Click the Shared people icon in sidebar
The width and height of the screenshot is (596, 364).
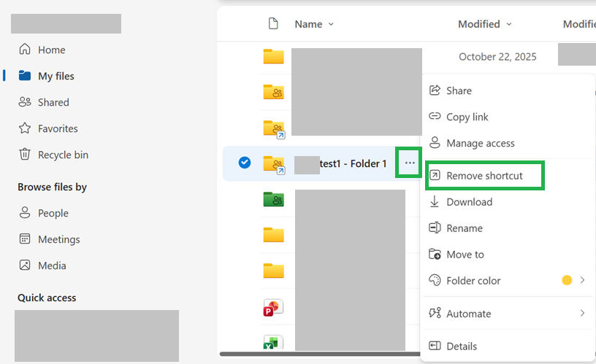25,101
